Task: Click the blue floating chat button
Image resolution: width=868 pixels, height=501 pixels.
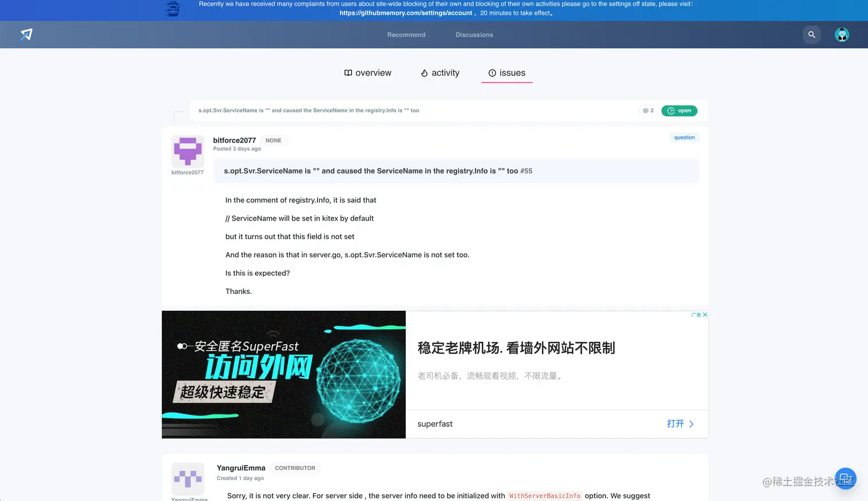Action: pos(846,479)
